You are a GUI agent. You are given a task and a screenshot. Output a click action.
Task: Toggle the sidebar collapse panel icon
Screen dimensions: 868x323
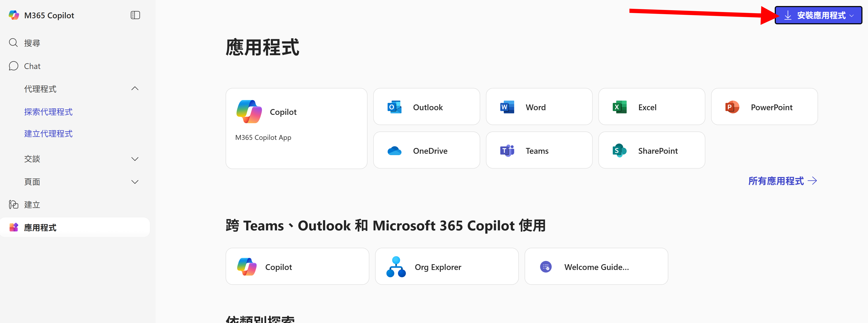[x=135, y=15]
